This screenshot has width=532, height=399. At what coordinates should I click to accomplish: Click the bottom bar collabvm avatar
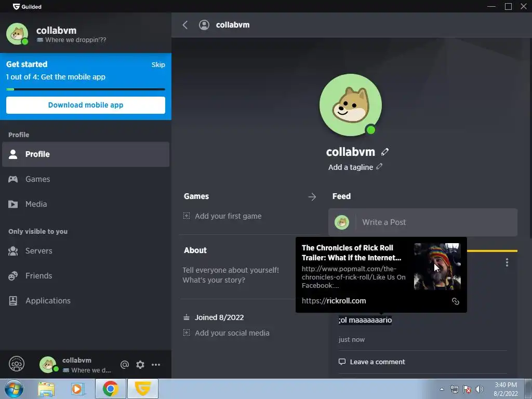48,364
